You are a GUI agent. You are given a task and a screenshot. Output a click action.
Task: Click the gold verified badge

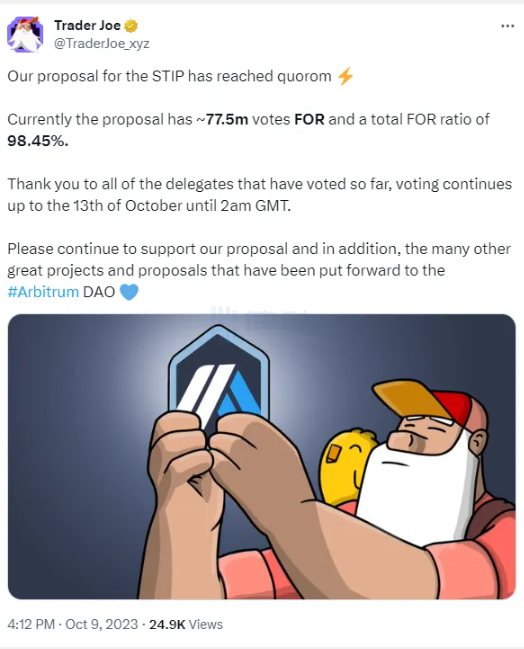131,26
